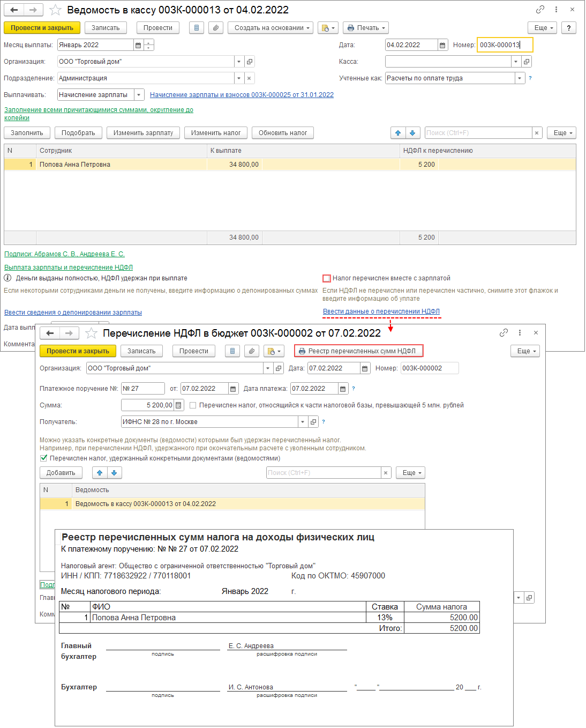This screenshot has width=586, height=728.
Task: Copy link icon in Ведомость в кассу header
Action: [x=540, y=10]
